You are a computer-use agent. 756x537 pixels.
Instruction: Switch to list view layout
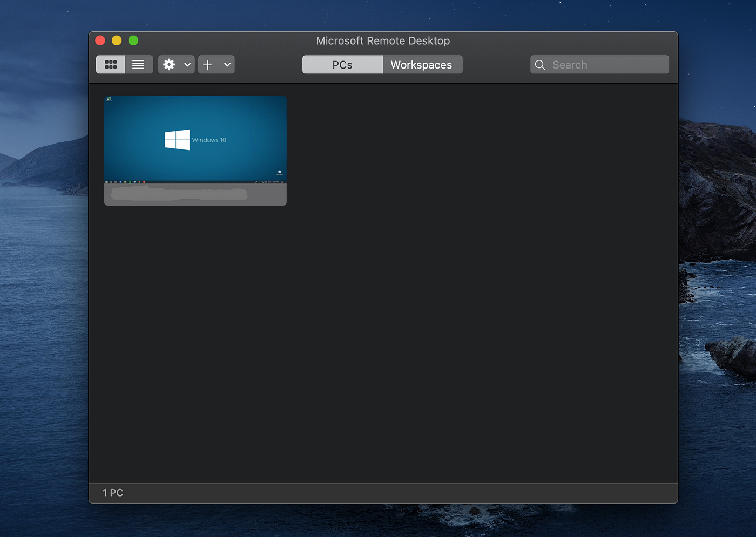[139, 65]
